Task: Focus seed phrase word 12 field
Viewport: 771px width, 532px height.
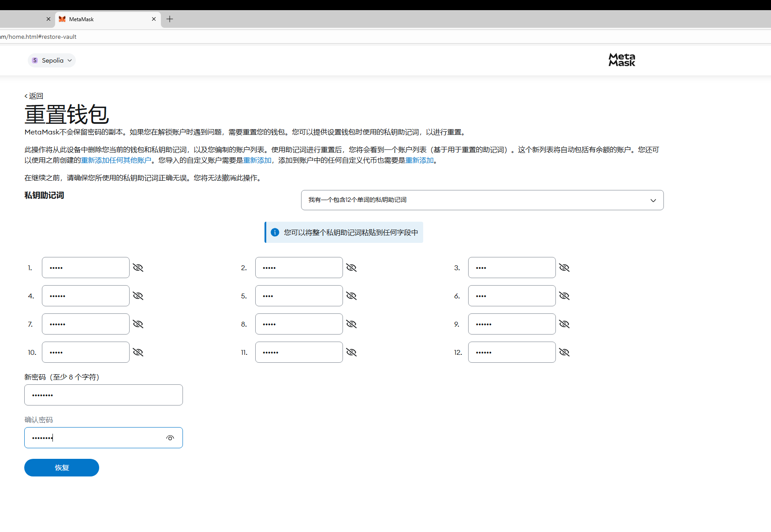Action: click(512, 352)
